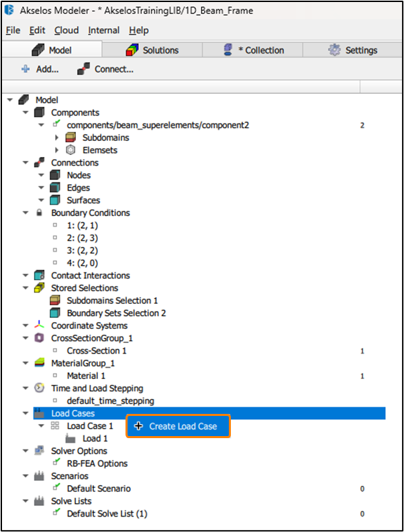Click the Nodes cube icon
This screenshot has height=532, width=404.
55,175
